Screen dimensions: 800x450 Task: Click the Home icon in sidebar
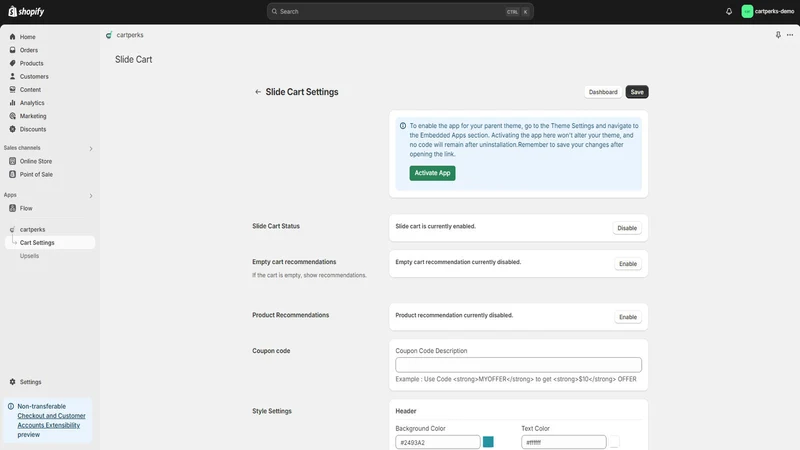[12, 37]
